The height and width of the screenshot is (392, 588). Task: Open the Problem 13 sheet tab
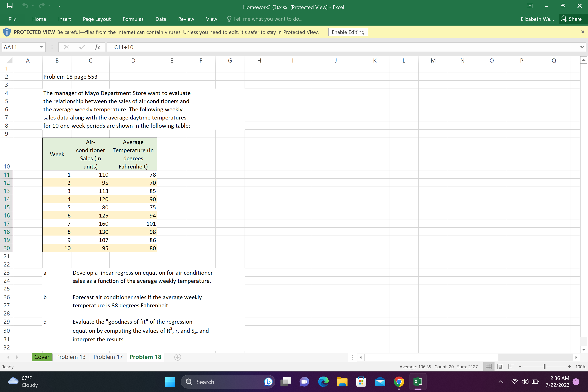71,357
